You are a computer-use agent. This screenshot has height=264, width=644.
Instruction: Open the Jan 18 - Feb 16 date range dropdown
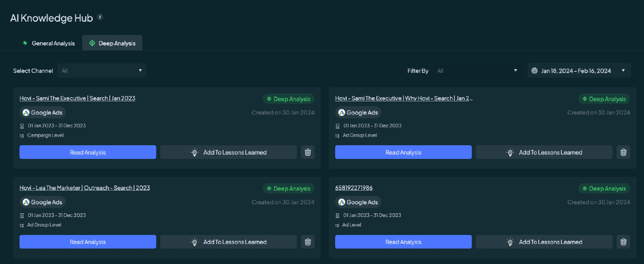pyautogui.click(x=579, y=71)
